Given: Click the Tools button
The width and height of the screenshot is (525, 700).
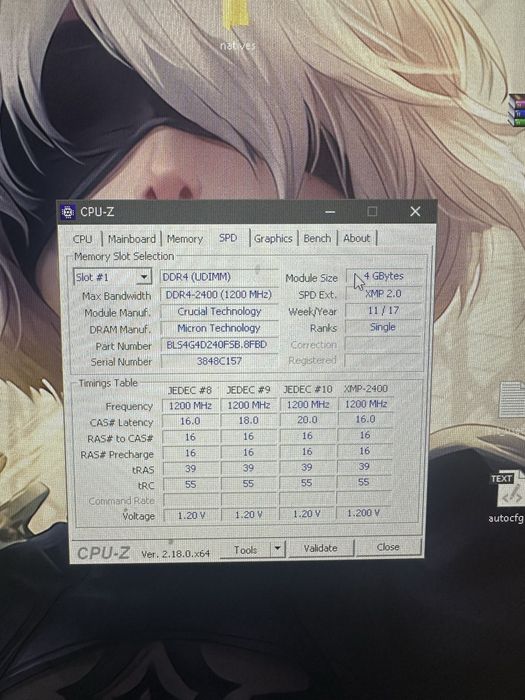Looking at the screenshot, I should [246, 549].
